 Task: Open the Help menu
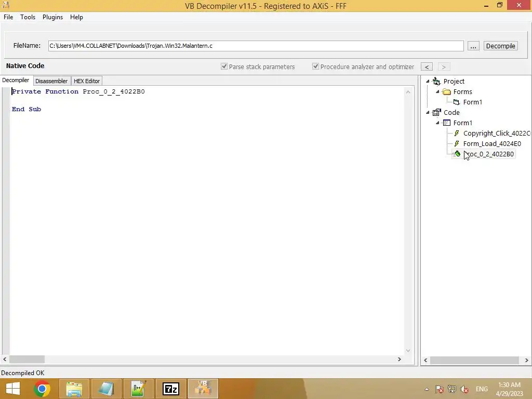coord(77,17)
